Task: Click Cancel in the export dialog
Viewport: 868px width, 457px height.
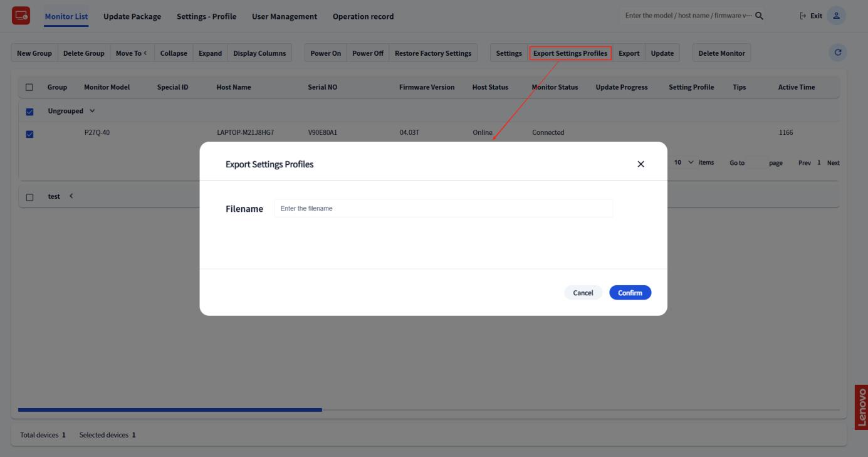Action: (583, 293)
